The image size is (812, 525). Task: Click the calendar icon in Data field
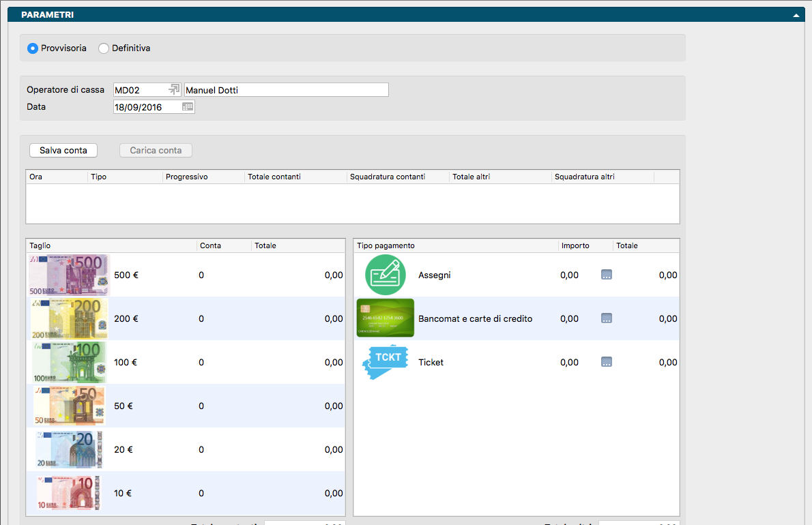[x=188, y=107]
